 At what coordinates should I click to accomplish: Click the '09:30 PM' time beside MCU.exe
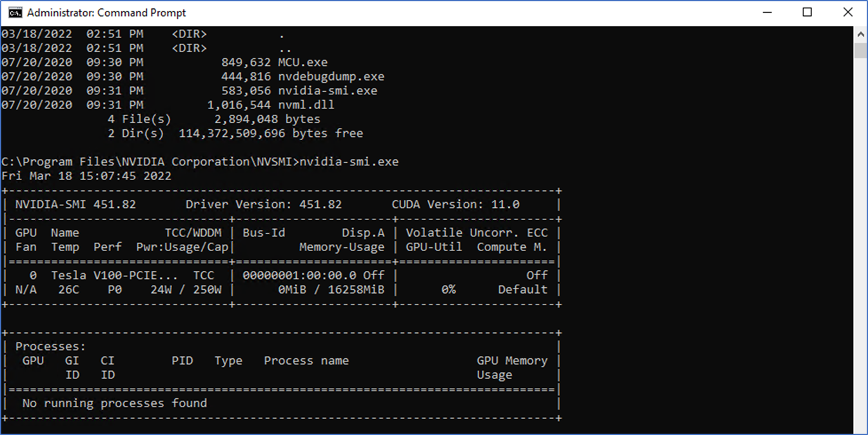[115, 63]
